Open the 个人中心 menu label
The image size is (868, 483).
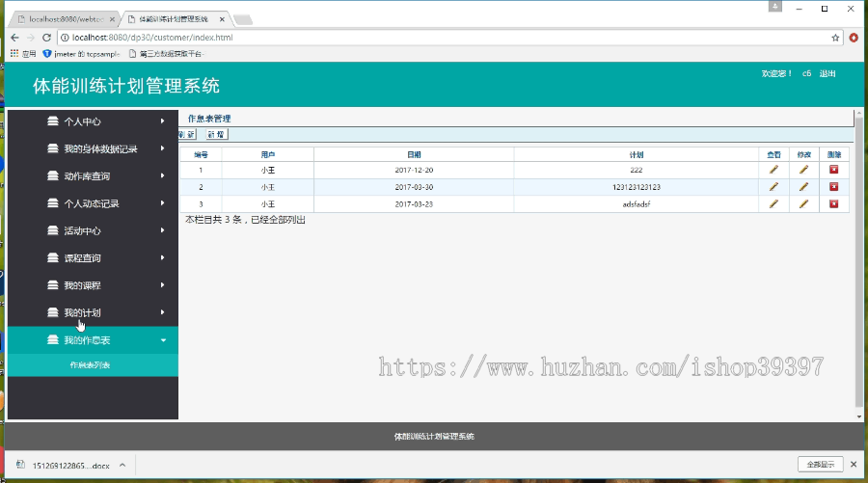click(x=83, y=121)
